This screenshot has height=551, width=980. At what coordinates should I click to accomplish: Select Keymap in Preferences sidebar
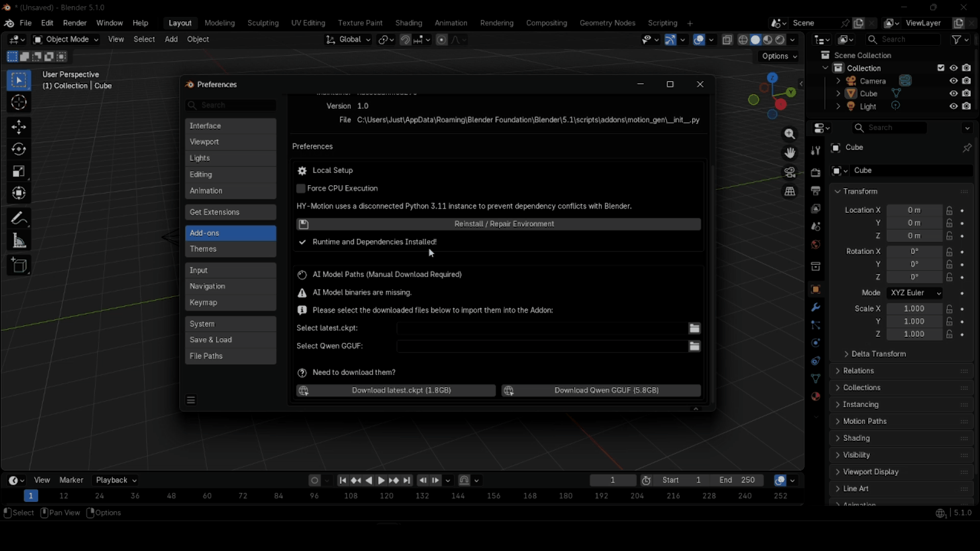coord(230,303)
